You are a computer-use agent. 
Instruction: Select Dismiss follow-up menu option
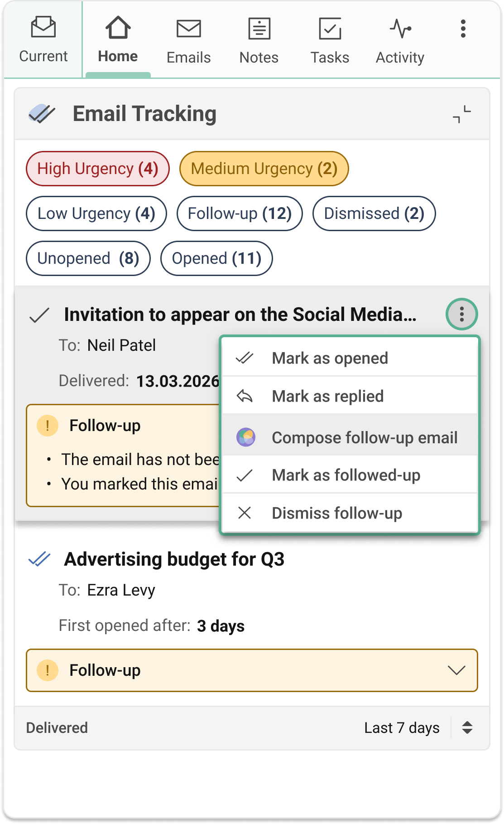click(x=350, y=513)
